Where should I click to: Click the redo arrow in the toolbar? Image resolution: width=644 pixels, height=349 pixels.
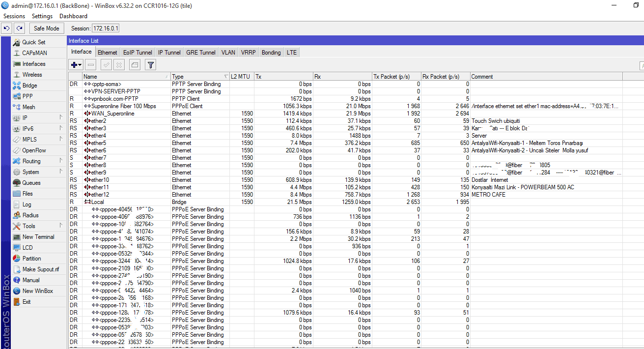(x=19, y=29)
